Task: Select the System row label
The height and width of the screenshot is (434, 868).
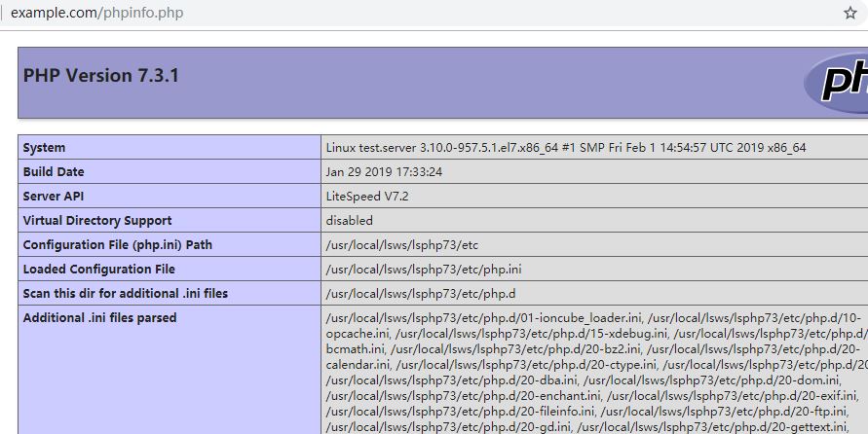Action: (x=45, y=148)
